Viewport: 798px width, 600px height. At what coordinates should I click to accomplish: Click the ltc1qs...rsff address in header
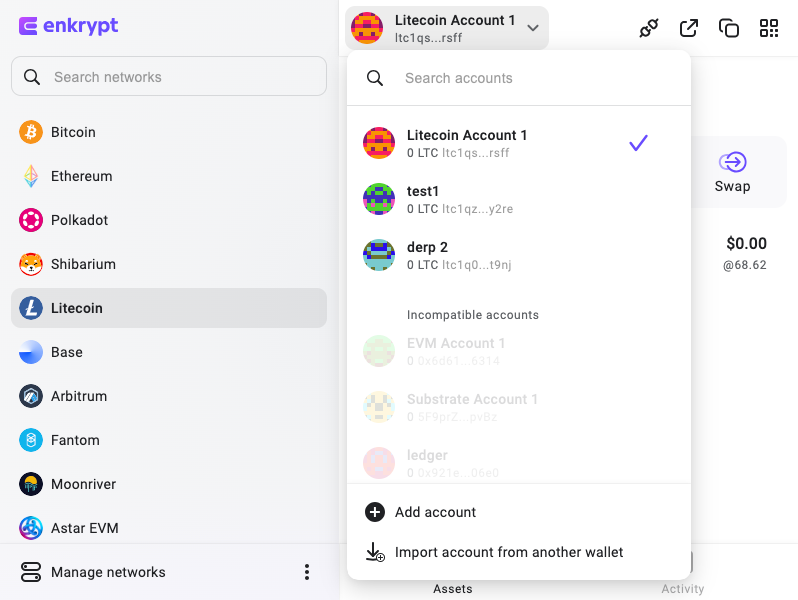[x=429, y=38]
